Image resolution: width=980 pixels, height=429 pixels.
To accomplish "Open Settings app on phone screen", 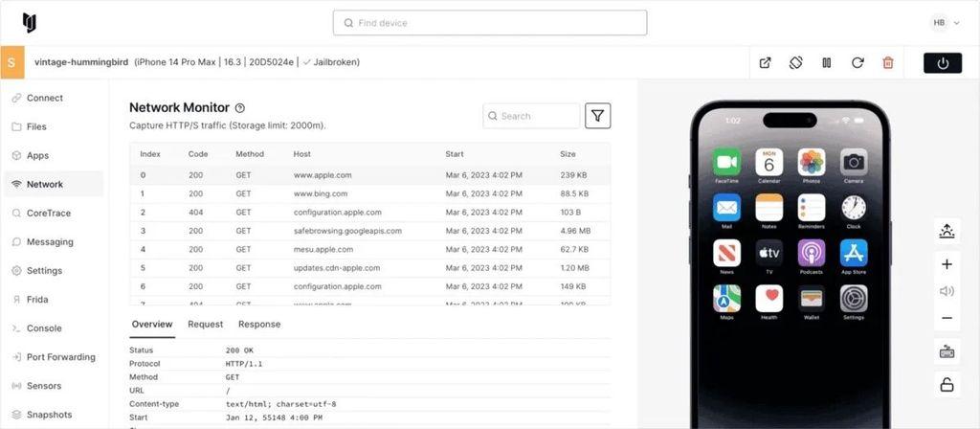I will coord(854,299).
